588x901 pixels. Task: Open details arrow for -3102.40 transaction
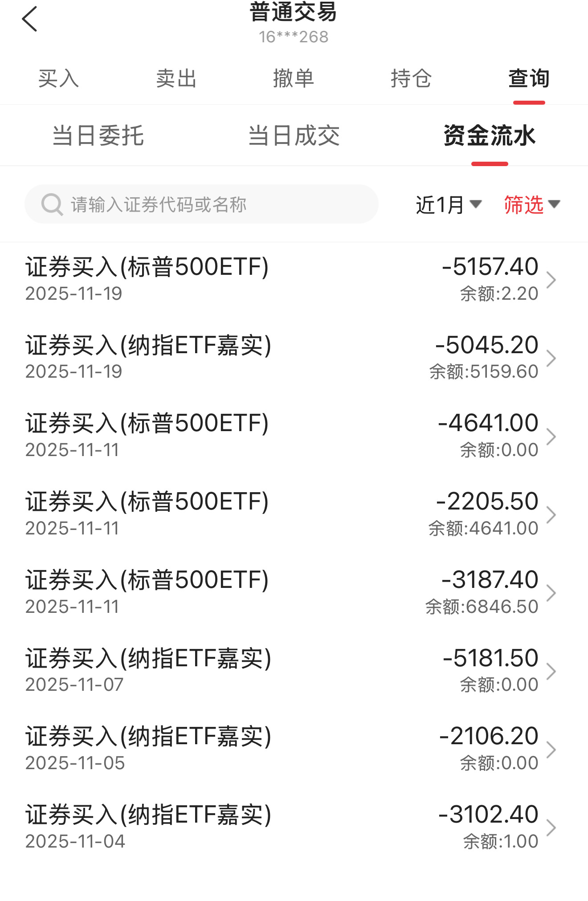point(551,828)
